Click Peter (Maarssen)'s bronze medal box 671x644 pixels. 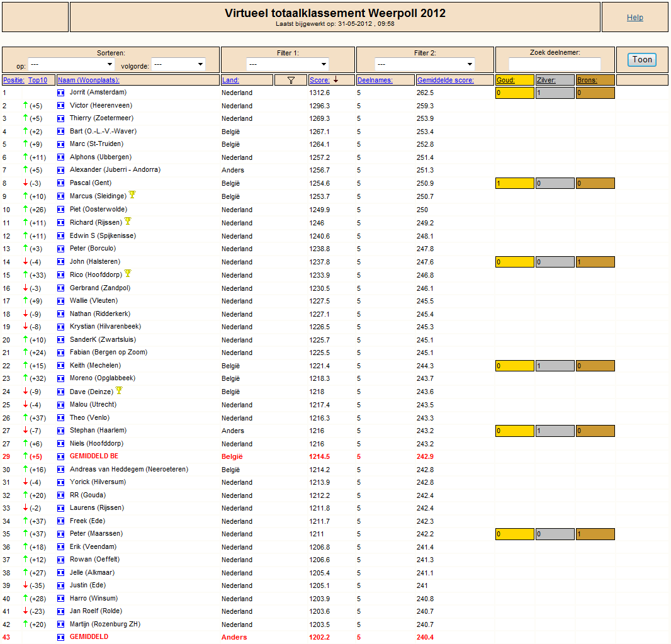595,534
